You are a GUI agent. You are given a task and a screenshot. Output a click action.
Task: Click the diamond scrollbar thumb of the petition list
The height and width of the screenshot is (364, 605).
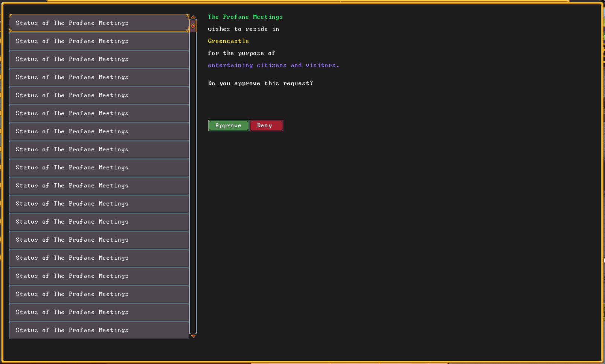[193, 26]
